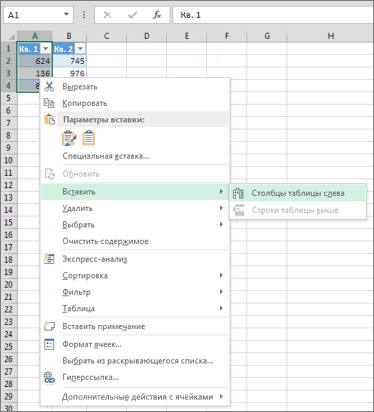Select column D header
This screenshot has height=412, width=374.
(147, 36)
